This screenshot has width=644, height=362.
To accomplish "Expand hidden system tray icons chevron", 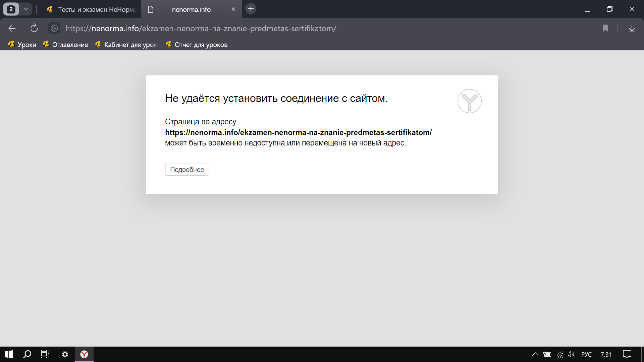I will [535, 354].
